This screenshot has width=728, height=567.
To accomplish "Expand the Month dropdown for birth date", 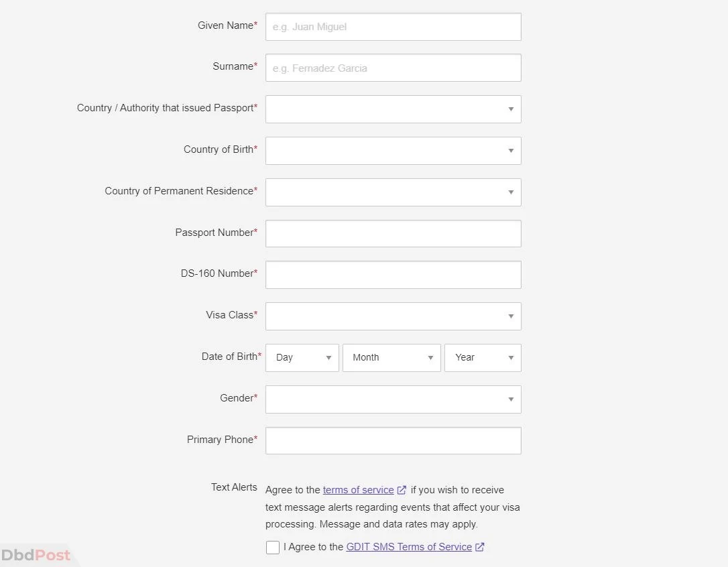I will point(391,358).
